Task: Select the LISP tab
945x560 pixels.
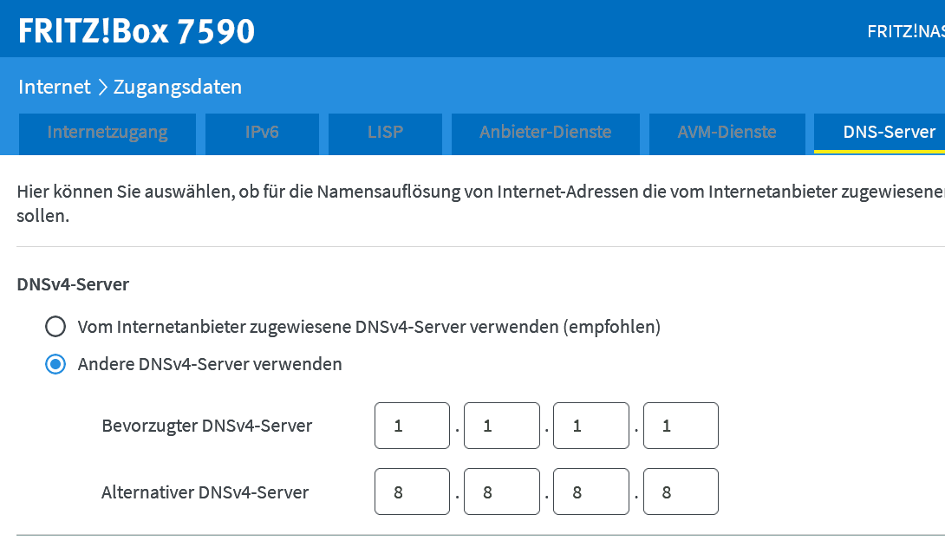Action: coord(385,133)
